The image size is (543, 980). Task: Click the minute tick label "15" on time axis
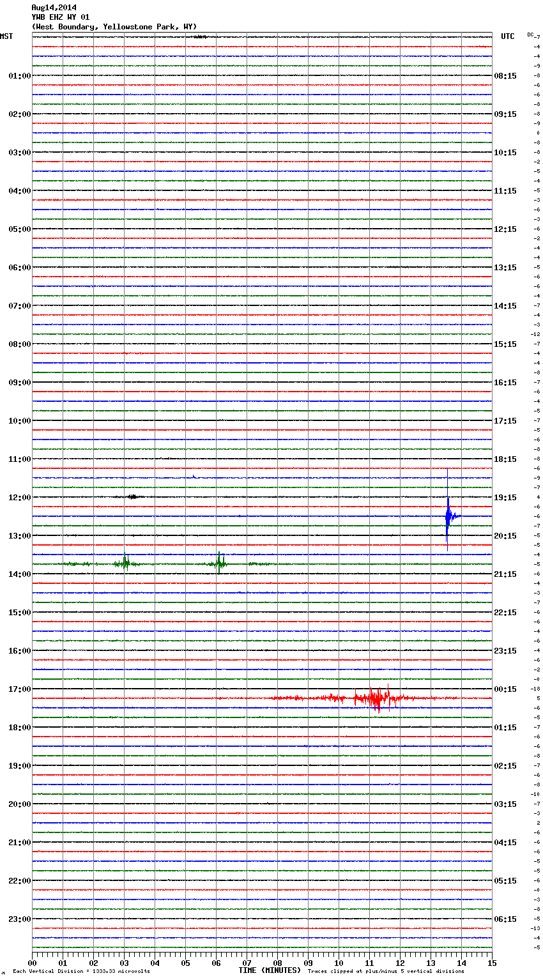coord(492,963)
